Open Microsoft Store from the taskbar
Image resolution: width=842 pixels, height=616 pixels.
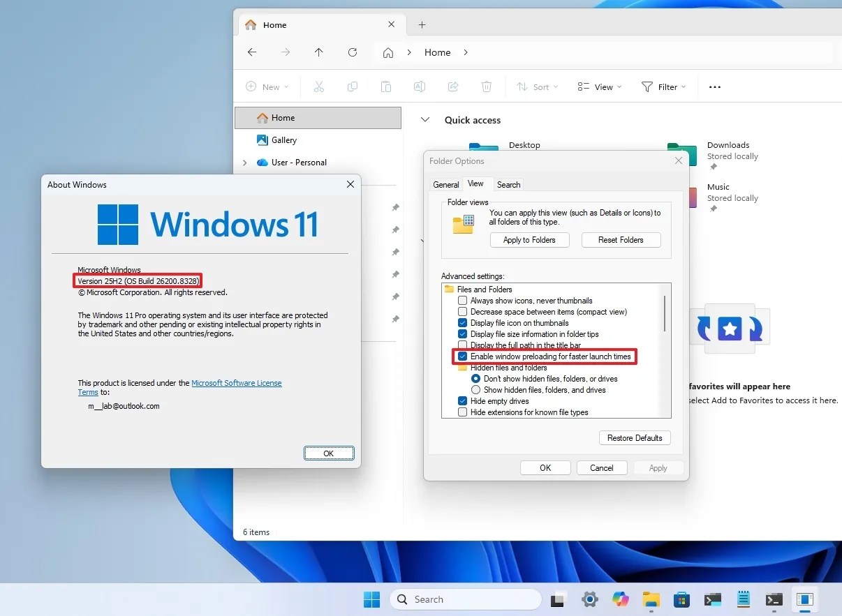coord(682,599)
